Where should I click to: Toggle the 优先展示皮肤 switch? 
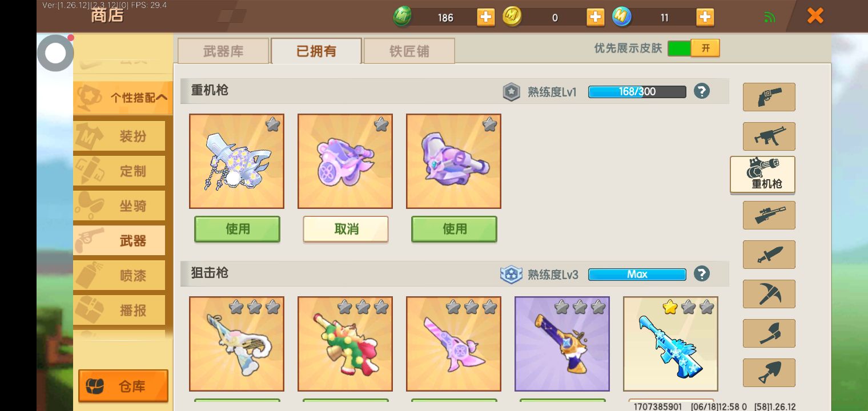pos(693,48)
